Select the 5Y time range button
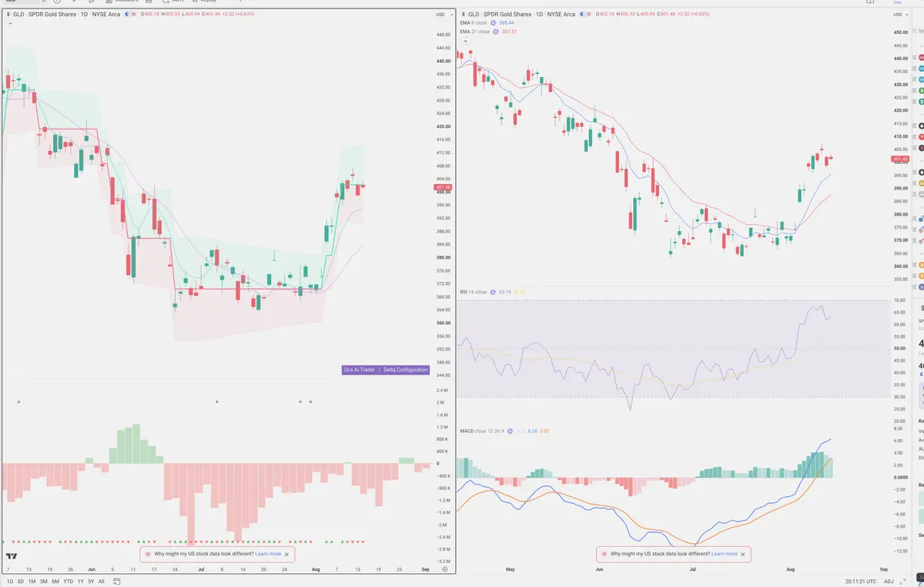This screenshot has height=587, width=924. click(91, 581)
